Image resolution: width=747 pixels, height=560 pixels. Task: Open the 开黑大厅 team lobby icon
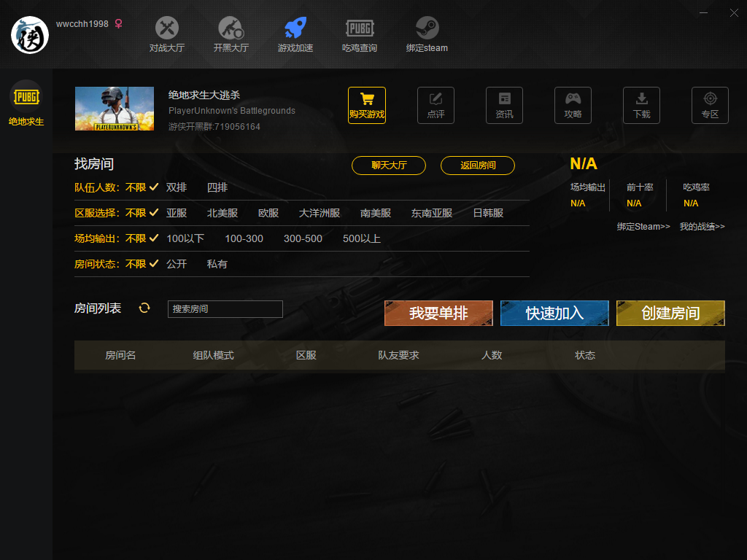pyautogui.click(x=231, y=29)
